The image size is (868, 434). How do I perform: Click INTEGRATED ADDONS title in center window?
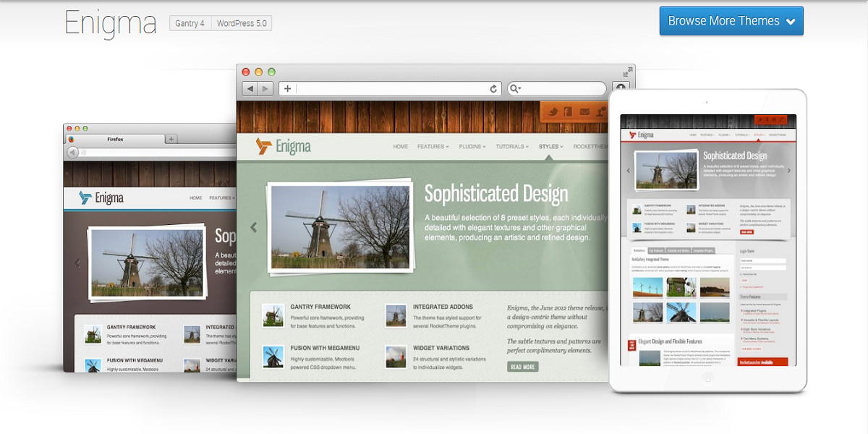pyautogui.click(x=441, y=307)
